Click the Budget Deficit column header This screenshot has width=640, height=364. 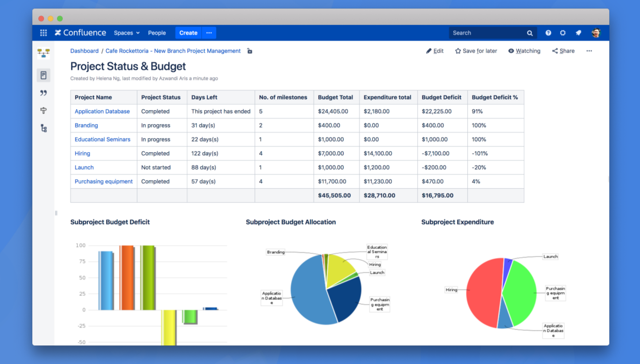443,98
